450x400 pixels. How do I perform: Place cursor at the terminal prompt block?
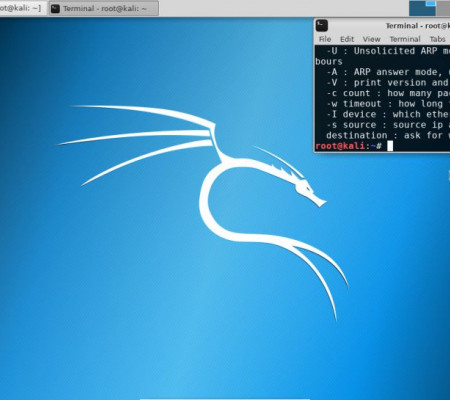pos(390,146)
